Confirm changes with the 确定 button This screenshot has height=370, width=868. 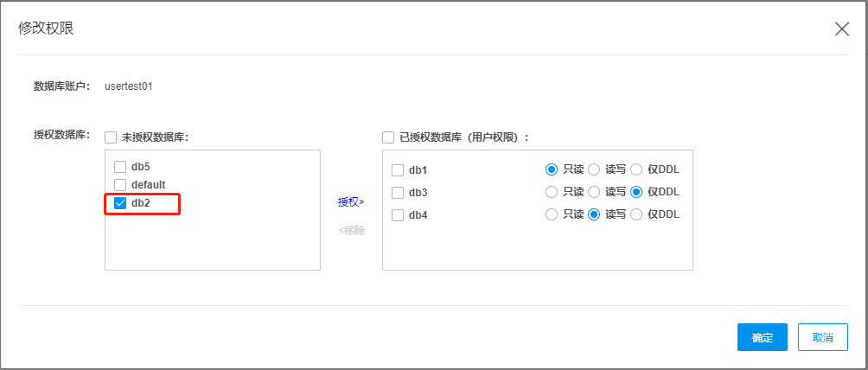coord(762,338)
